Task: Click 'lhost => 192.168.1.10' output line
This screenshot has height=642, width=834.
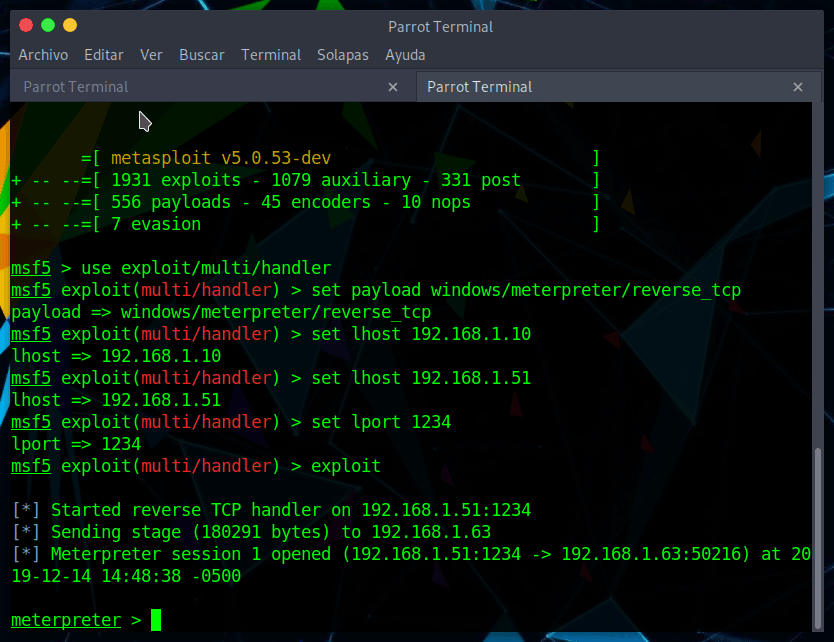Action: tap(116, 356)
